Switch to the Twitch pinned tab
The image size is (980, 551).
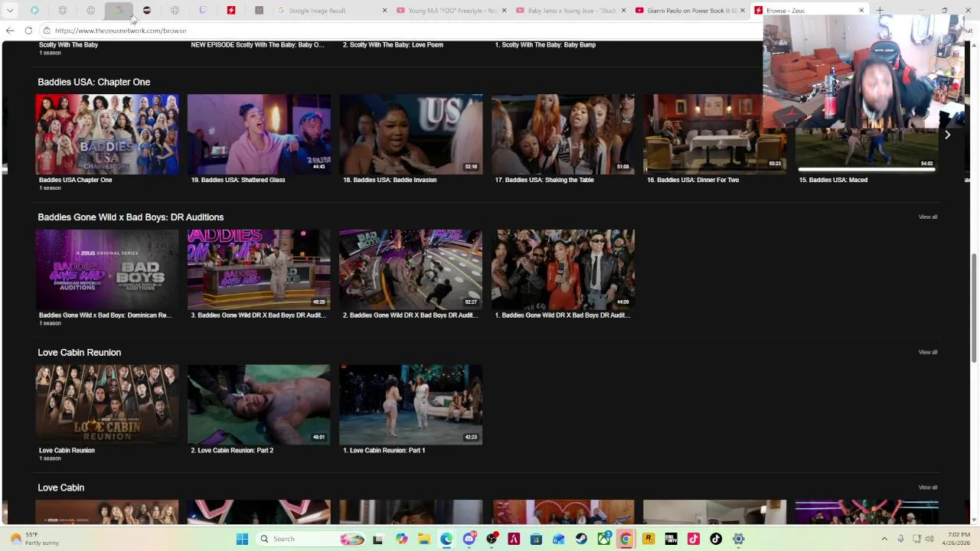pyautogui.click(x=203, y=11)
